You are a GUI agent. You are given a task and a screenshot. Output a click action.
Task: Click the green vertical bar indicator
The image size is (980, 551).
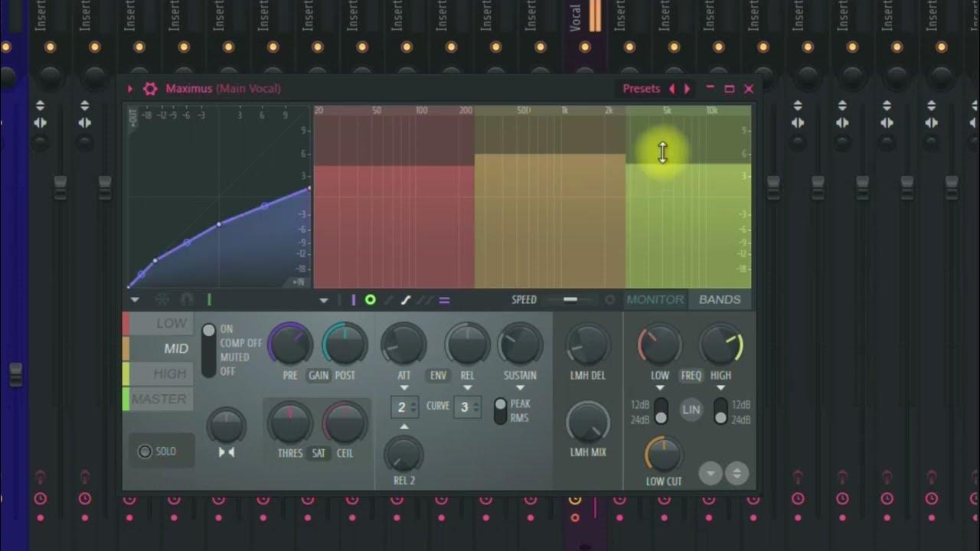(x=209, y=300)
